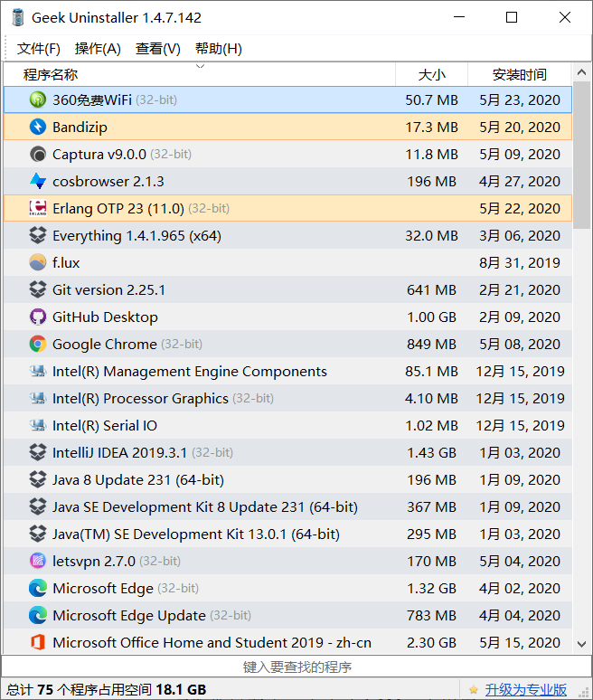Select Java SE Development Kit 8 Update 231 name
The image size is (593, 700).
tap(205, 507)
